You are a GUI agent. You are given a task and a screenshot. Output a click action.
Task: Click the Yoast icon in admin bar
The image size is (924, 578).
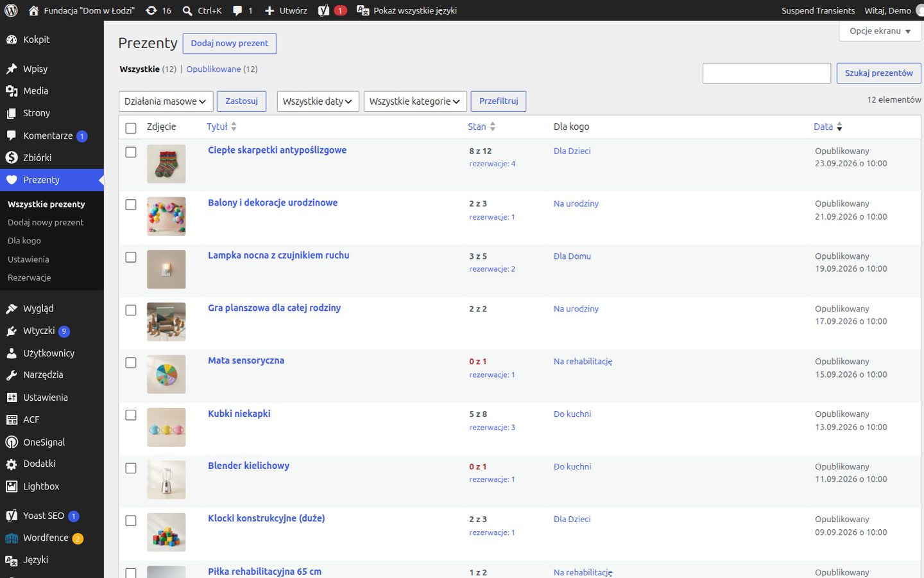(324, 10)
